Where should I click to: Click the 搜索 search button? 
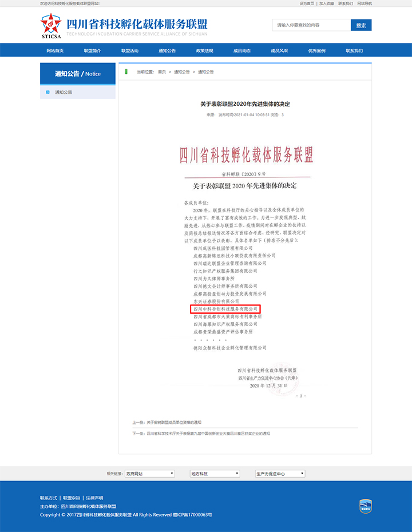click(x=361, y=25)
